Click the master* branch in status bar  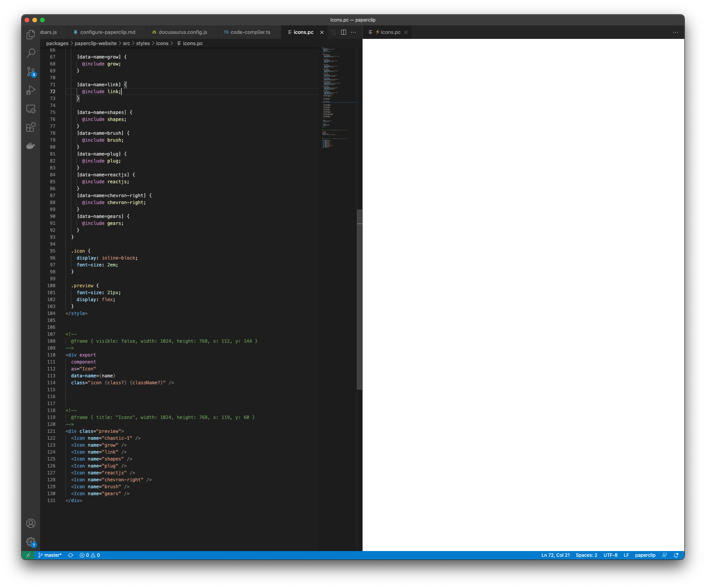pos(50,555)
